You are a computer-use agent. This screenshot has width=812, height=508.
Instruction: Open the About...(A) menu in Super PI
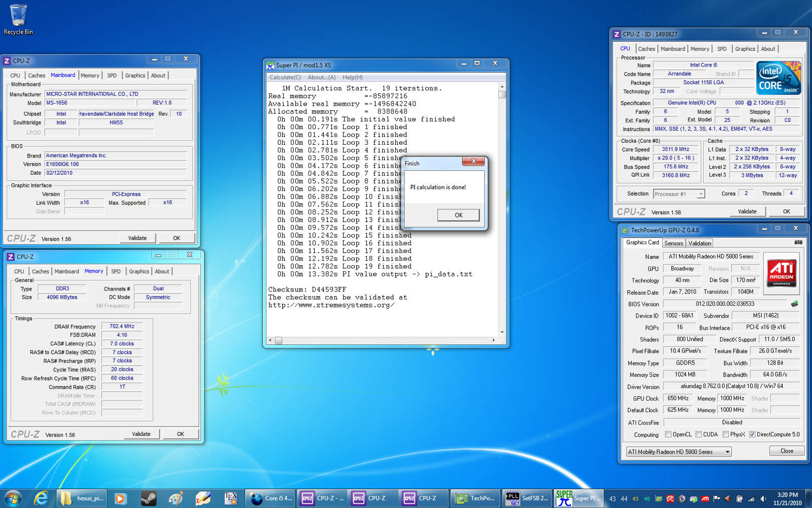[322, 77]
